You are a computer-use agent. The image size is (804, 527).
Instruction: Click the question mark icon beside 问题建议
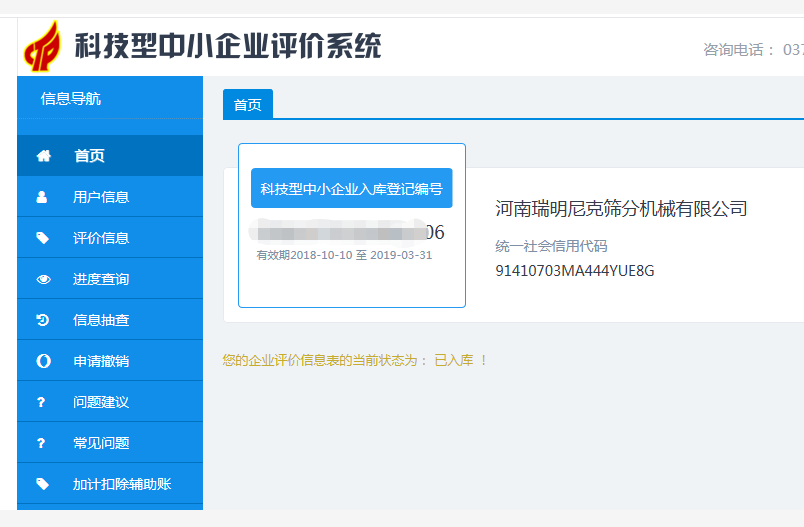42,402
